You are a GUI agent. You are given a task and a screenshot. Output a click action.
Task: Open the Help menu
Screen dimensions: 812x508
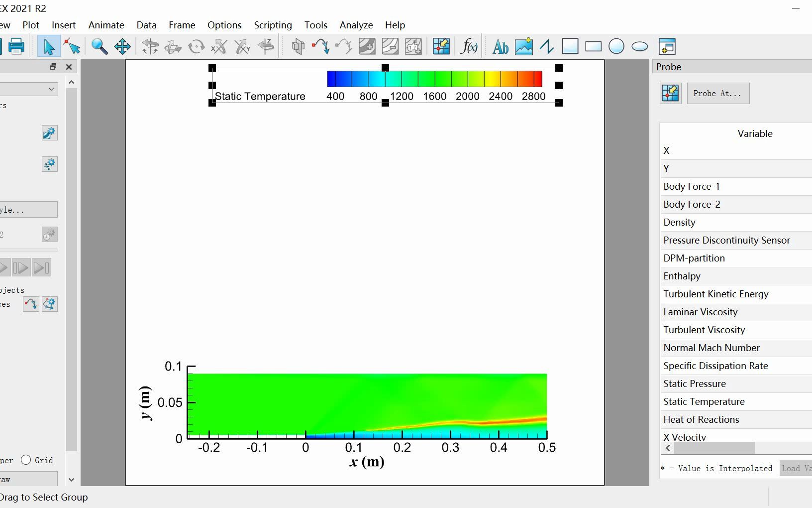point(395,25)
